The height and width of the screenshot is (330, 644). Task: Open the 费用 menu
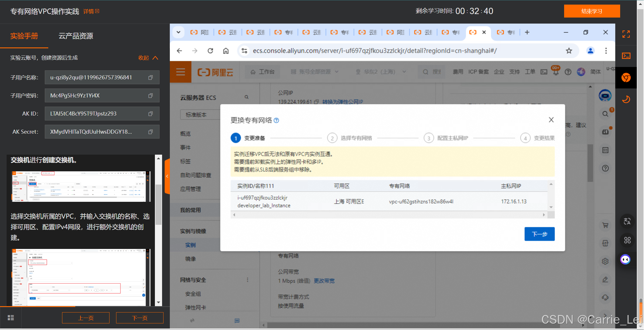point(458,72)
